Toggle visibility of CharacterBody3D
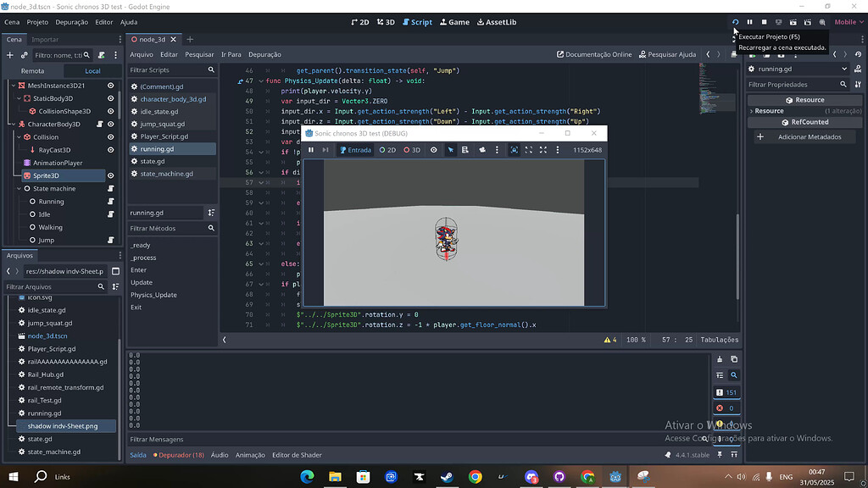The height and width of the screenshot is (488, 868). [x=111, y=124]
